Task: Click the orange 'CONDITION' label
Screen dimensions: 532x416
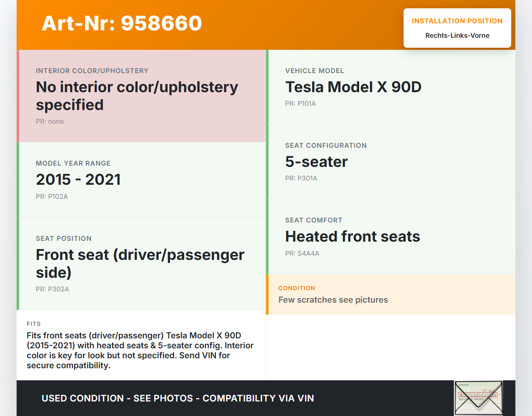Action: click(x=297, y=288)
